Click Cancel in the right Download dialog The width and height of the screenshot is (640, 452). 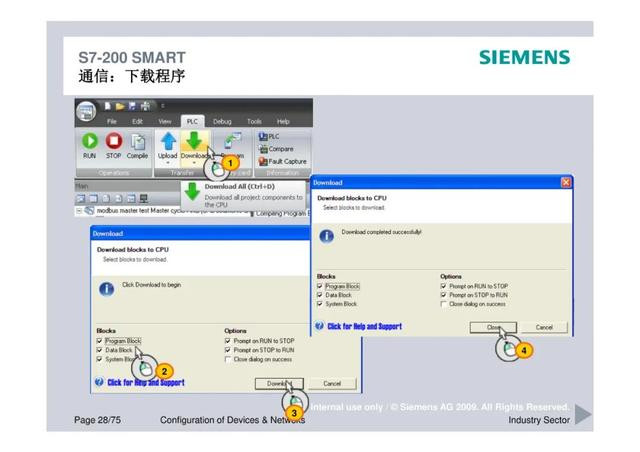[544, 327]
